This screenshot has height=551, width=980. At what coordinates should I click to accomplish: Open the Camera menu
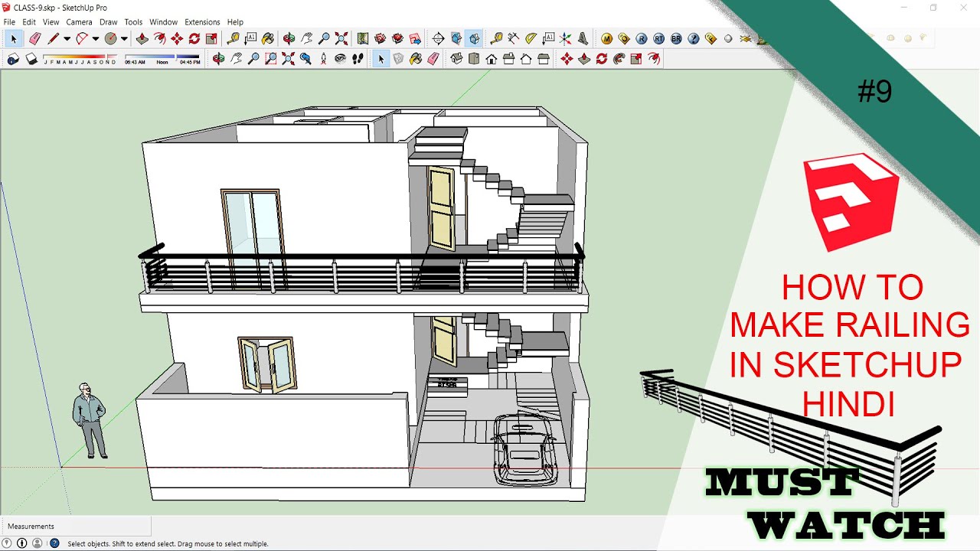[79, 22]
